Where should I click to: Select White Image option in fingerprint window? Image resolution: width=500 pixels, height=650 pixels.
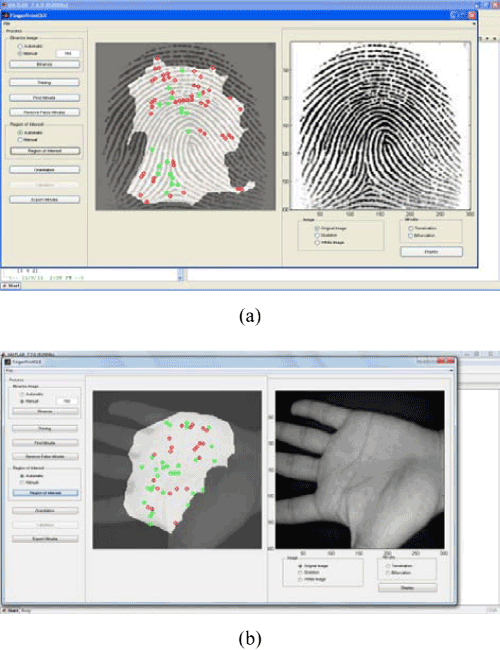point(317,243)
